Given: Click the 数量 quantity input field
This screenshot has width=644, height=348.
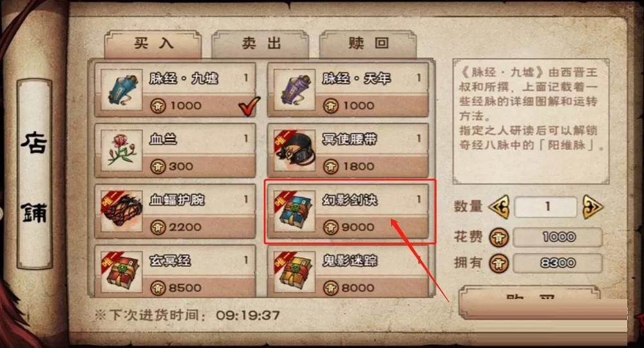Looking at the screenshot, I should 546,207.
